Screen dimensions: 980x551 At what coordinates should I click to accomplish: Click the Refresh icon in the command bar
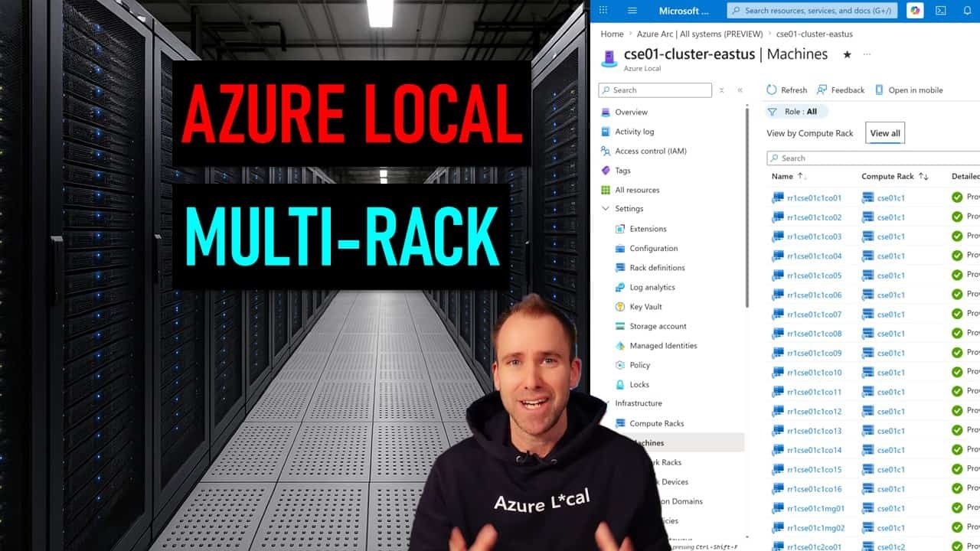[772, 90]
